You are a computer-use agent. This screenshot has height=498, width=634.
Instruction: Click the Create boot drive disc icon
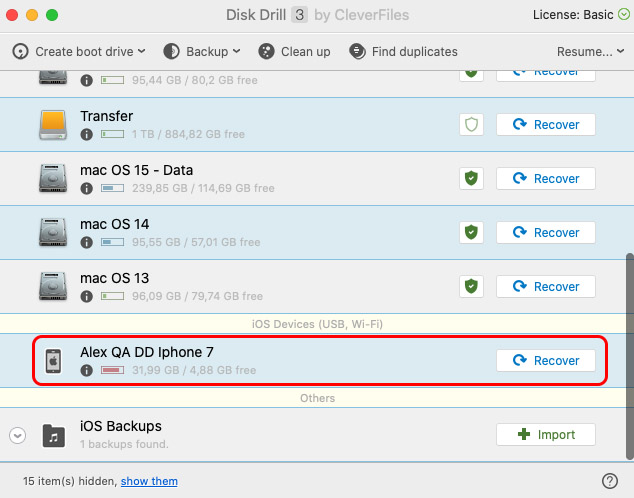coord(21,52)
